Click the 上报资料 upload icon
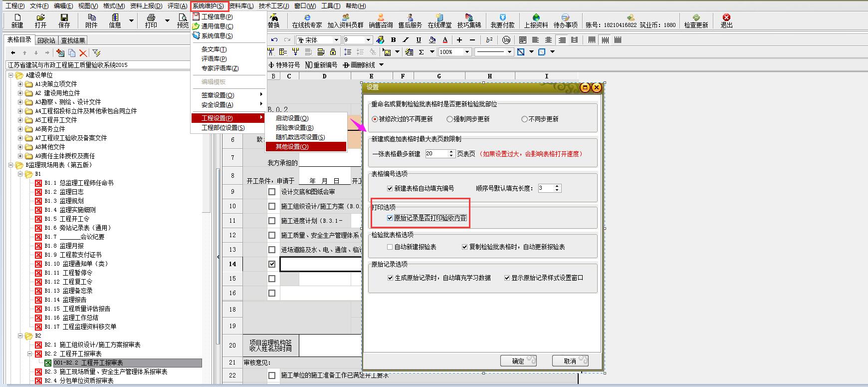Image resolution: width=868 pixels, height=387 pixels. pyautogui.click(x=536, y=20)
